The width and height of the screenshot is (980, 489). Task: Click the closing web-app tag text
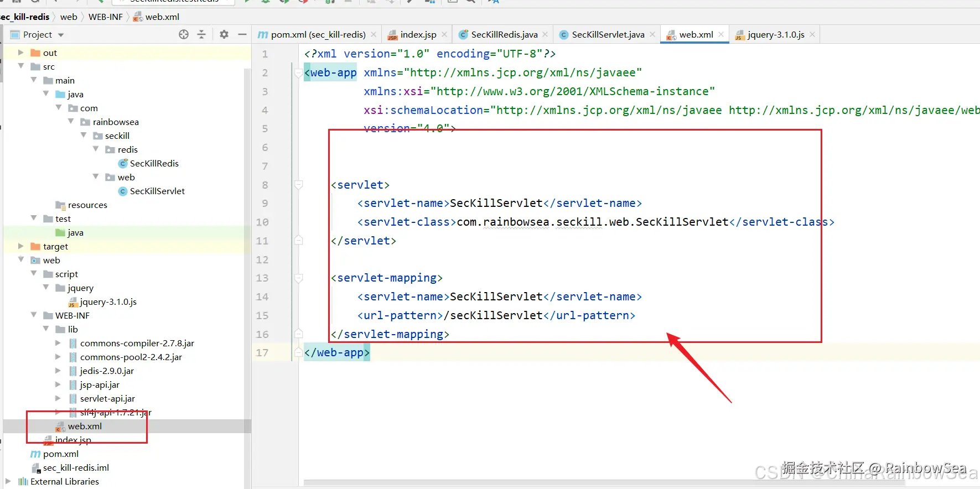click(337, 352)
